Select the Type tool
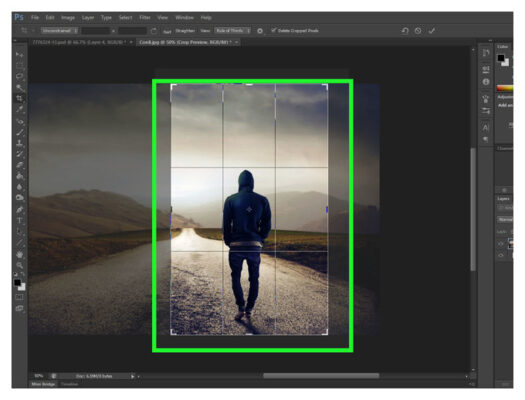 pyautogui.click(x=20, y=220)
